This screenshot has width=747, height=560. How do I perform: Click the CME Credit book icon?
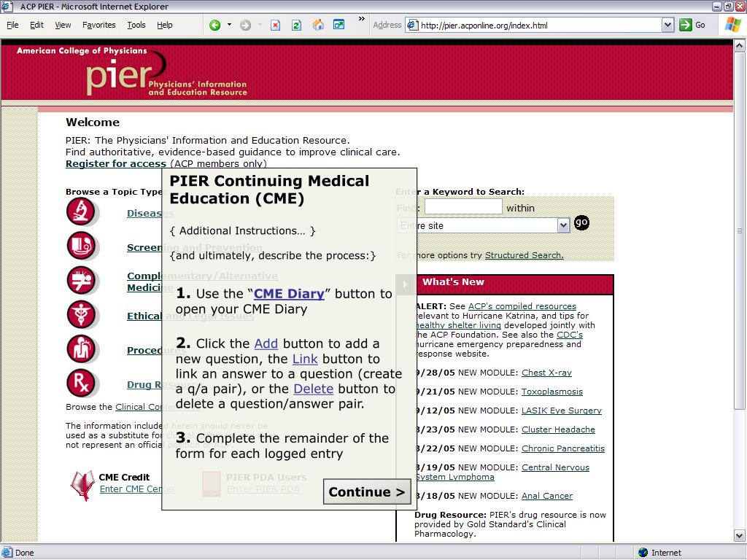coord(83,485)
